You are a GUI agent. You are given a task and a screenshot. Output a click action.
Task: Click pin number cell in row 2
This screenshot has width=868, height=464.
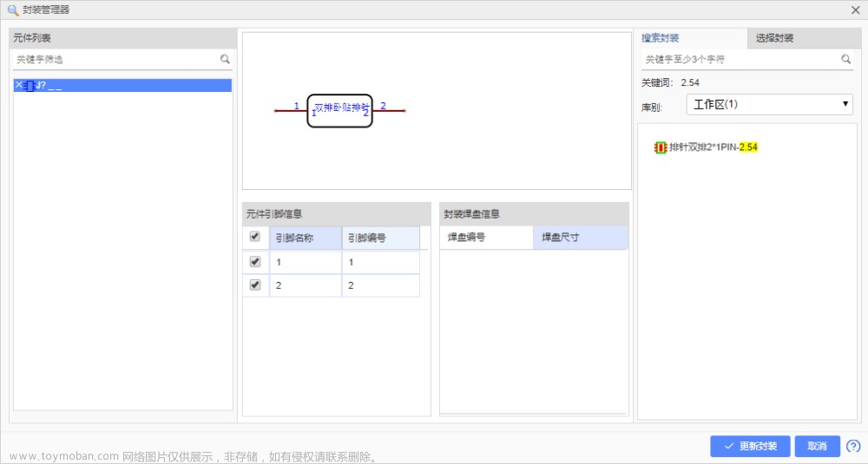click(x=381, y=285)
